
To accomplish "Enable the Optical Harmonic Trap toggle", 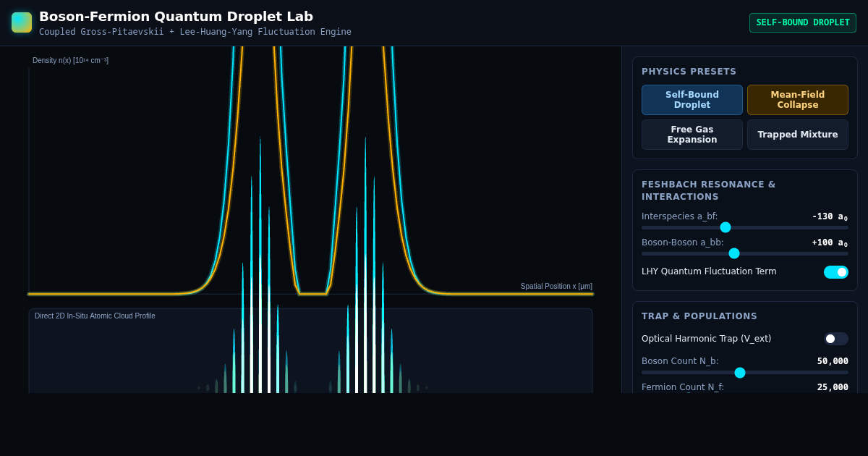I will (836, 339).
